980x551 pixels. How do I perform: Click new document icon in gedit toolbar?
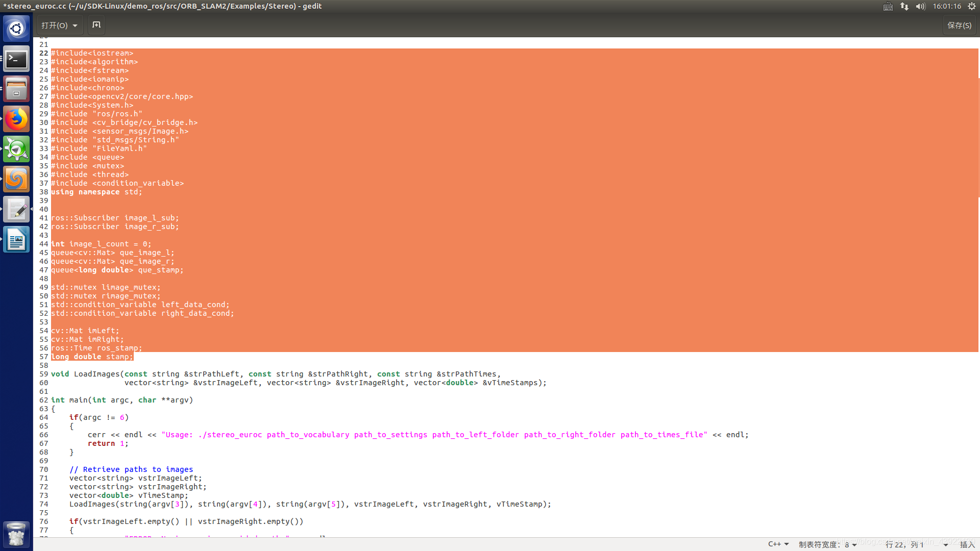tap(96, 25)
